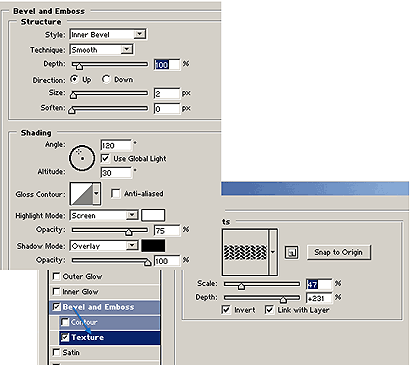Screen dimensions: 410x365
Task: Open the Style dropdown showing Inner Bevel
Action: click(x=108, y=34)
